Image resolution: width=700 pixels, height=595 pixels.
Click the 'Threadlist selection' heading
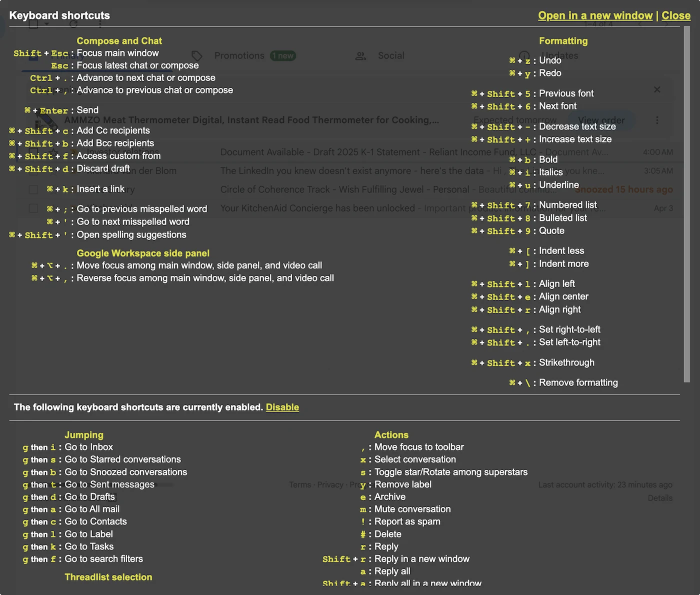pos(108,577)
